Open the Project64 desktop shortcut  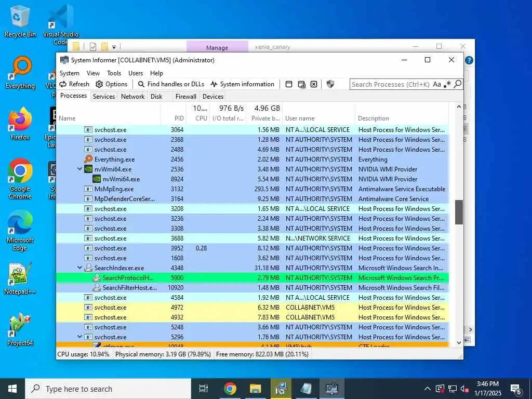click(x=20, y=329)
